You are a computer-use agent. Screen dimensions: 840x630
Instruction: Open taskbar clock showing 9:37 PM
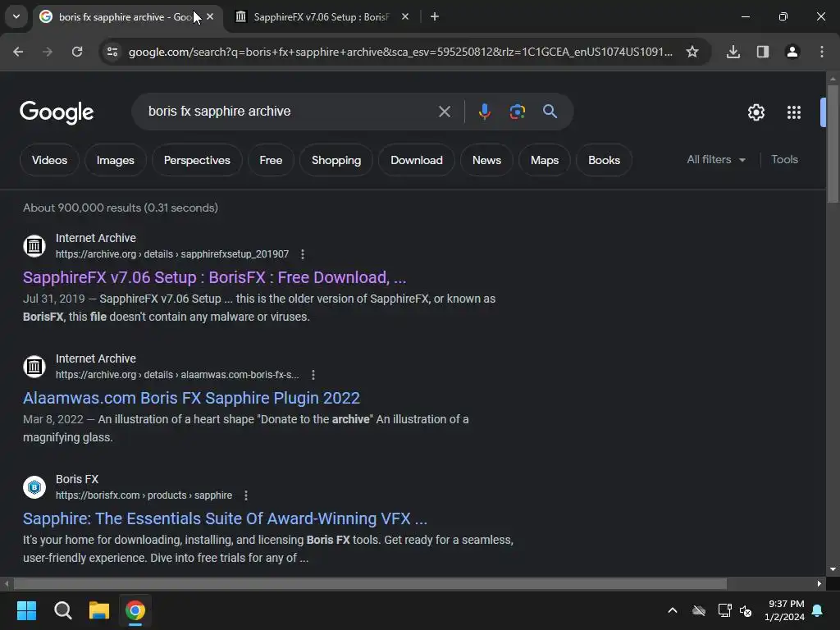784,610
